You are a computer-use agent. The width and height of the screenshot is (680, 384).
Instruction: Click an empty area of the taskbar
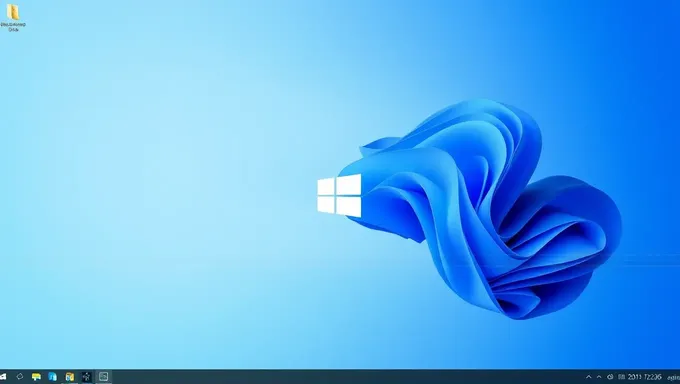tap(347, 377)
